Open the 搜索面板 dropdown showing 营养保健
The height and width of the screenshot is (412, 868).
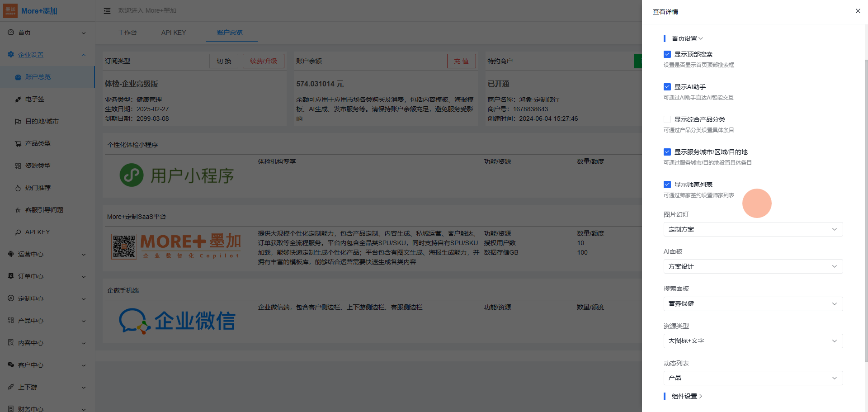coord(753,304)
